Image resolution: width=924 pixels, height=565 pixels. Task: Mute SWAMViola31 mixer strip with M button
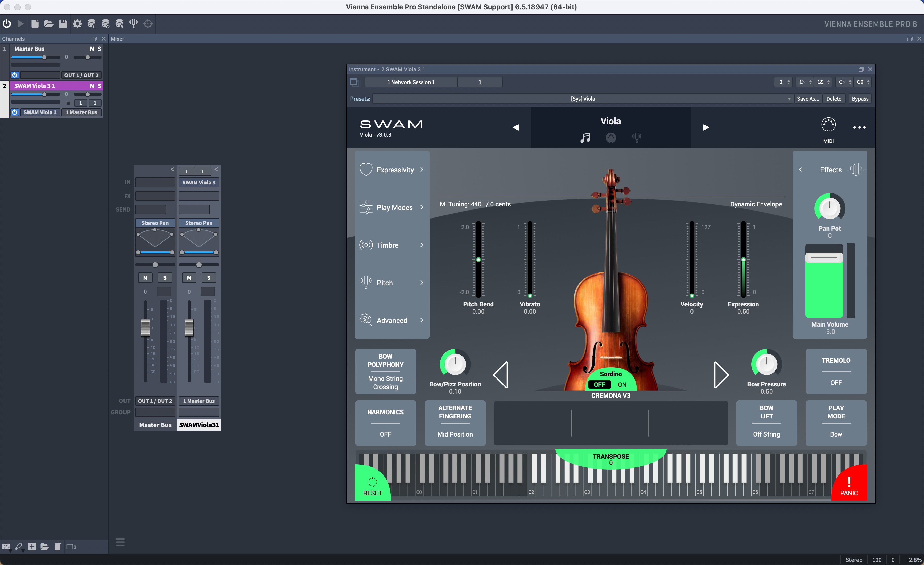pos(189,278)
